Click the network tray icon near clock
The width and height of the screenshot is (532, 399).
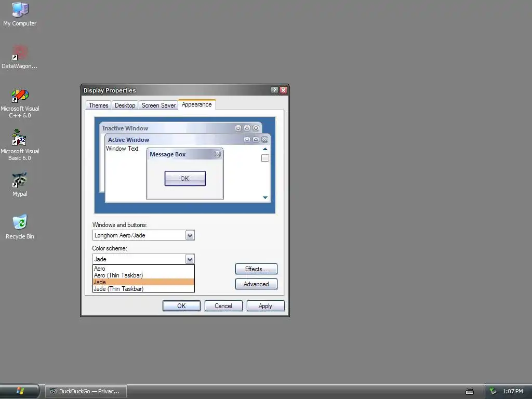click(493, 391)
